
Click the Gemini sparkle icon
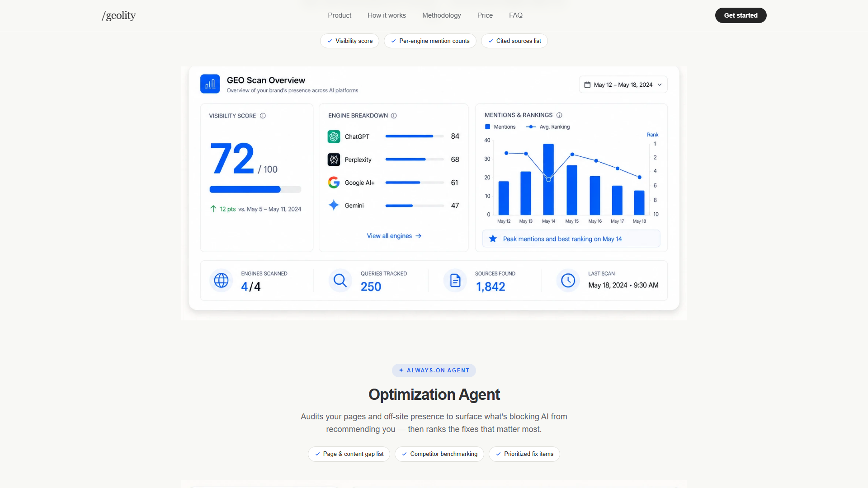pyautogui.click(x=334, y=205)
